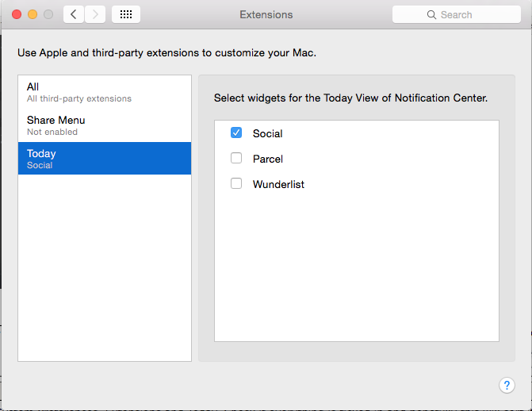Click the back arrow in the toolbar
The height and width of the screenshot is (411, 532).
pyautogui.click(x=74, y=14)
